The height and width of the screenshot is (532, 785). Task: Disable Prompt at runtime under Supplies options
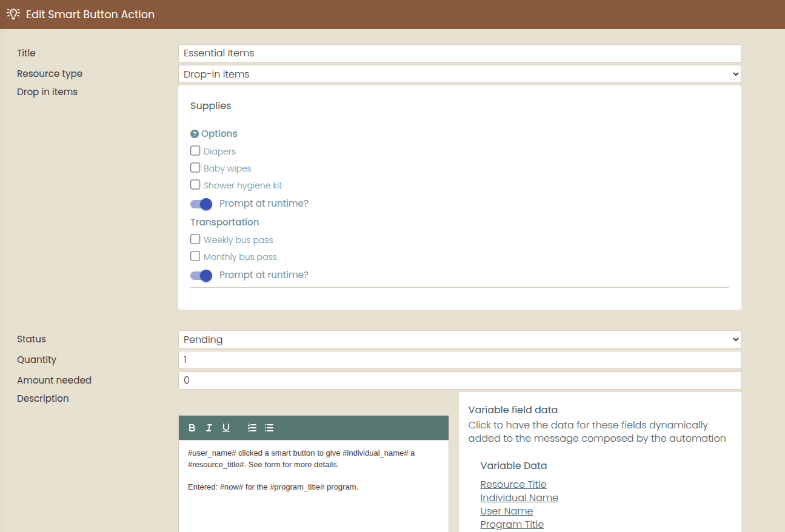(x=201, y=204)
